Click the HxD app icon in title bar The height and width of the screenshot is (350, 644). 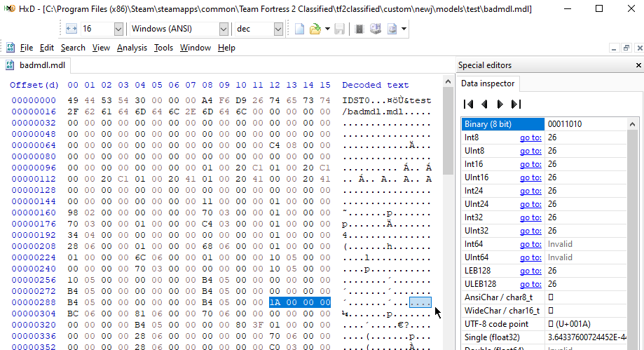click(11, 8)
